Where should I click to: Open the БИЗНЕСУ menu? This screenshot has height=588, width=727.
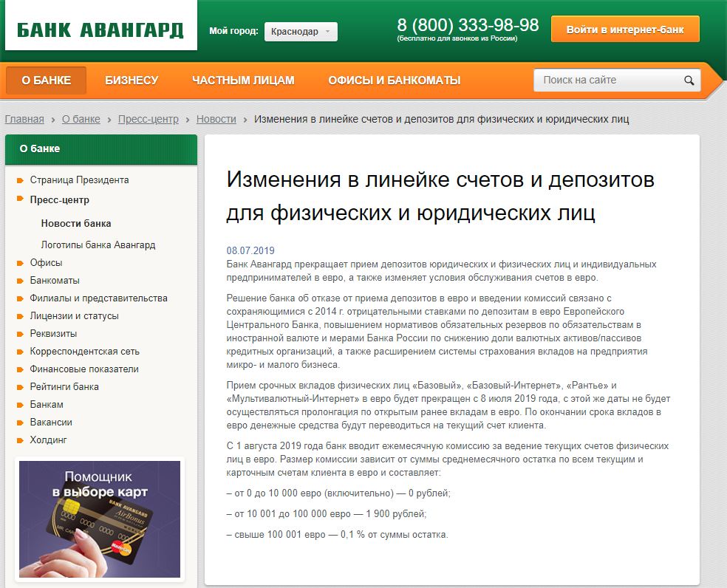(132, 81)
